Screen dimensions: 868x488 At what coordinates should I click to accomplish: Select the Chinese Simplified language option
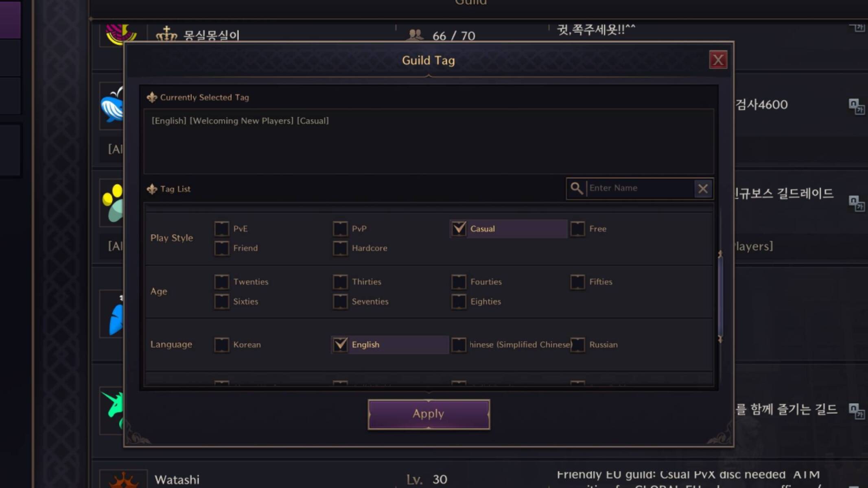pos(459,344)
